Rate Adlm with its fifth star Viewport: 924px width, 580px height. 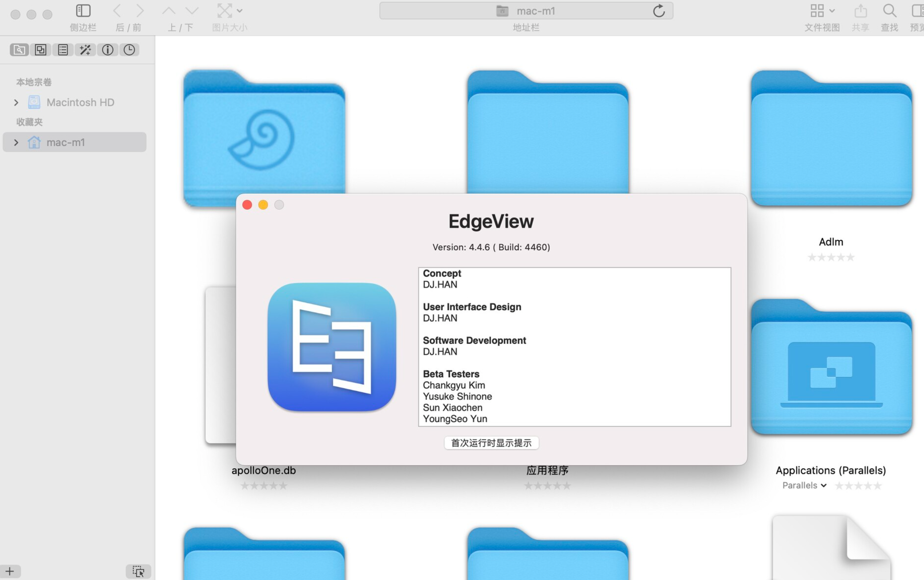point(850,257)
